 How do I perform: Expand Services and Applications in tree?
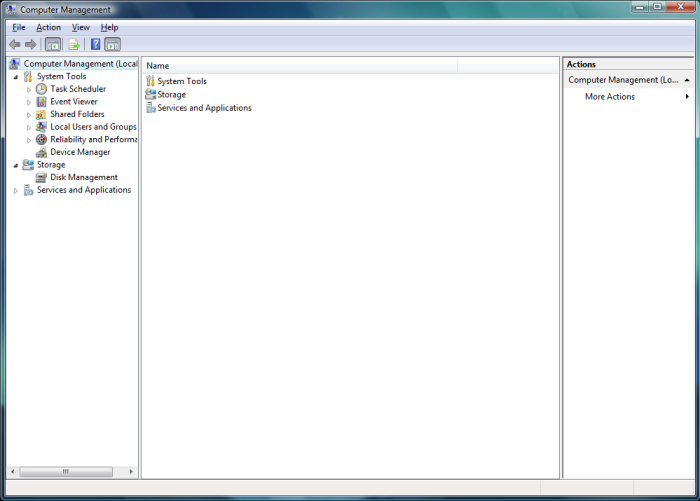[x=15, y=190]
